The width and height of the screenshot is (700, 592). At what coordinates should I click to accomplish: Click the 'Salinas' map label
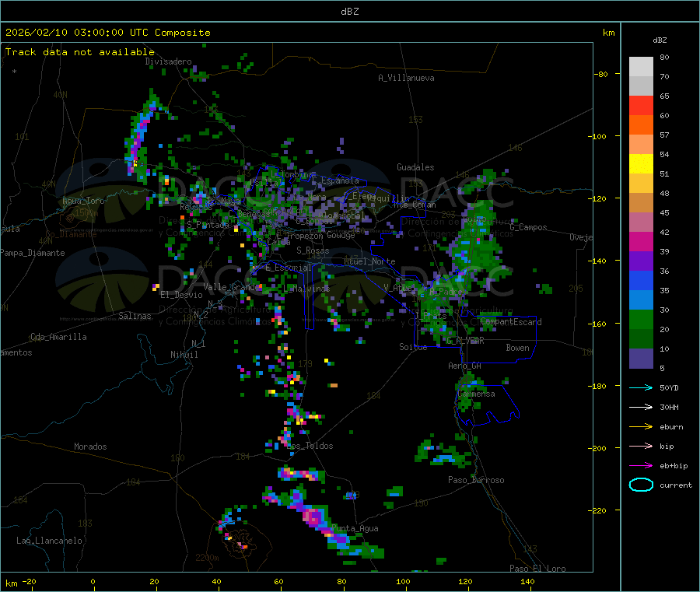[x=135, y=316]
